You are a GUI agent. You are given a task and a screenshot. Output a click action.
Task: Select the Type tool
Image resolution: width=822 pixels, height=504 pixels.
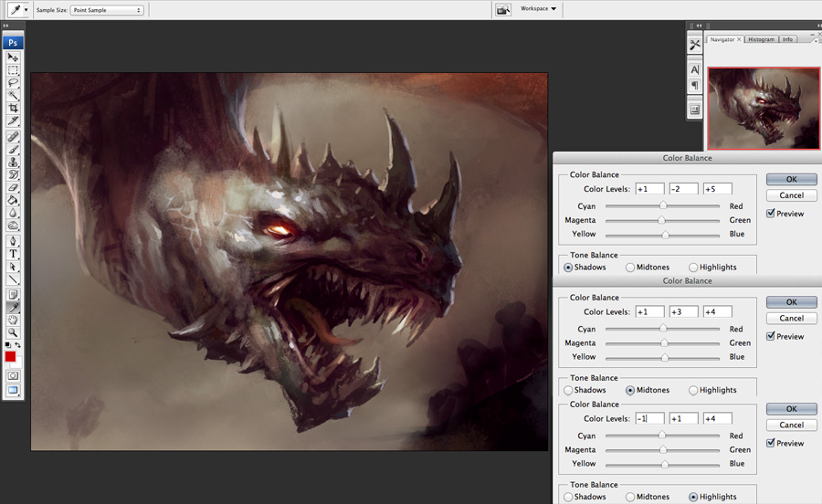click(x=13, y=254)
